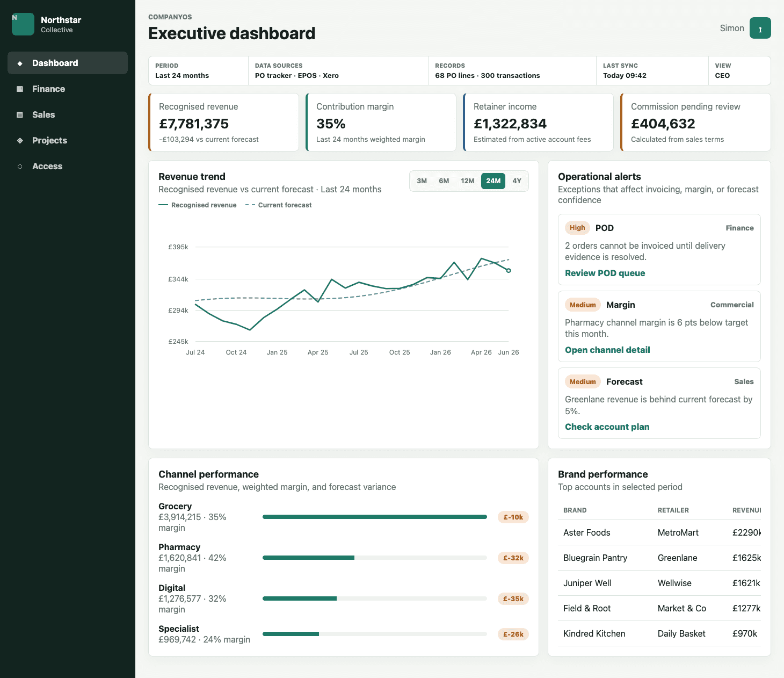Click the Medium badge on the Forecast alert
784x678 pixels.
pyautogui.click(x=583, y=381)
